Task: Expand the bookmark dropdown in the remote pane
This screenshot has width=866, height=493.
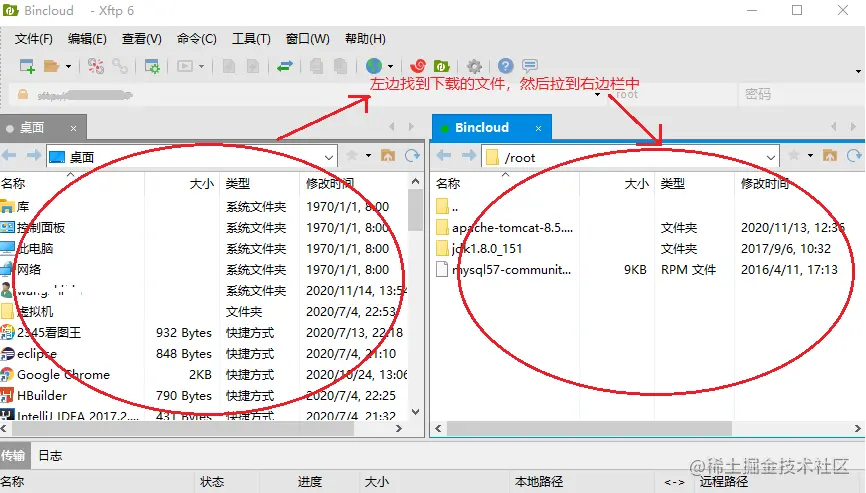Action: 810,156
